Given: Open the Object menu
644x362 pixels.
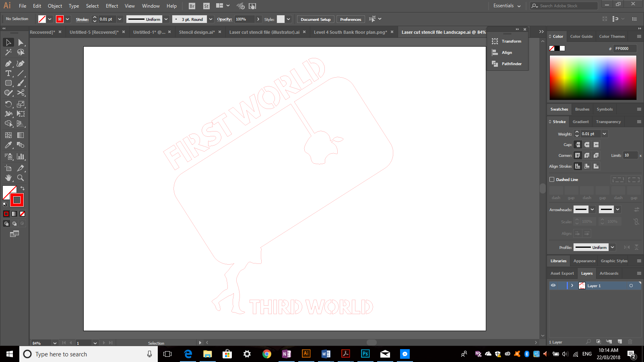Looking at the screenshot, I should click(55, 6).
